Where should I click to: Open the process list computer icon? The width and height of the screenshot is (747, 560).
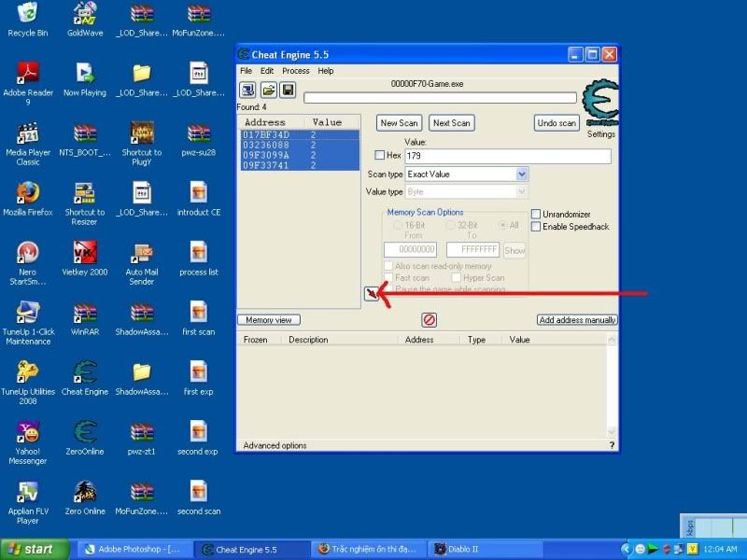coord(247,90)
